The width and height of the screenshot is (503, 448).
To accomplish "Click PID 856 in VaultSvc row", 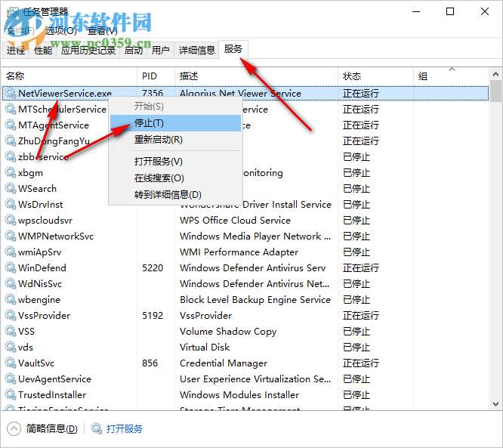I will [150, 363].
